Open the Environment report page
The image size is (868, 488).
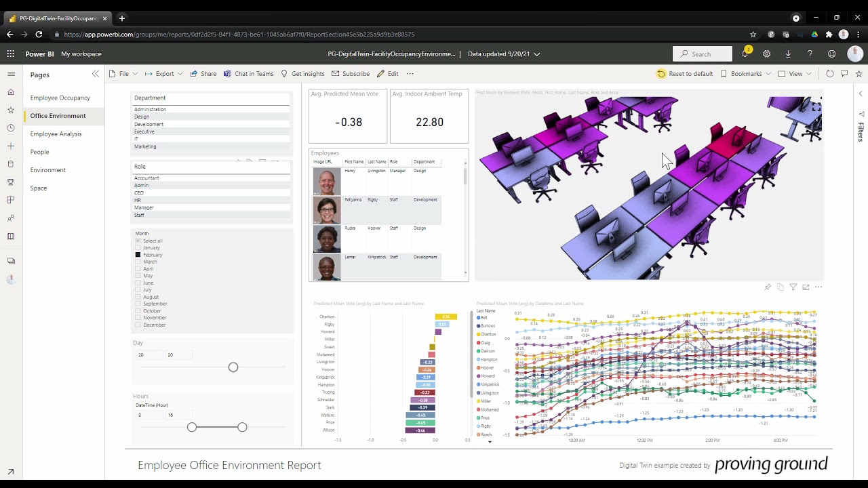click(47, 169)
